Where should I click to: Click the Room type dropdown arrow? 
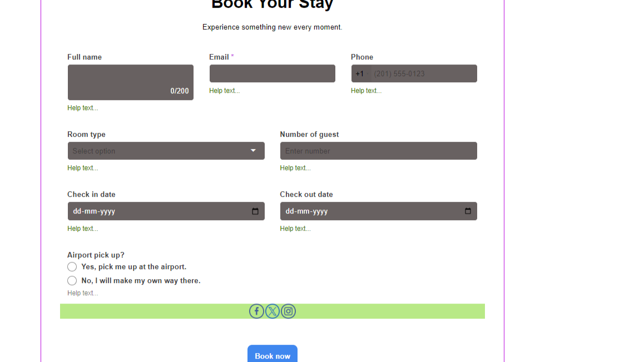pyautogui.click(x=254, y=151)
